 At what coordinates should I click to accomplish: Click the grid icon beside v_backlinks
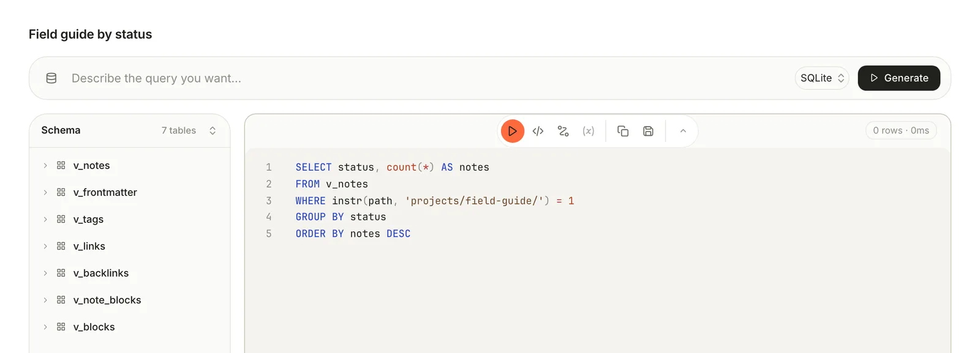click(61, 273)
